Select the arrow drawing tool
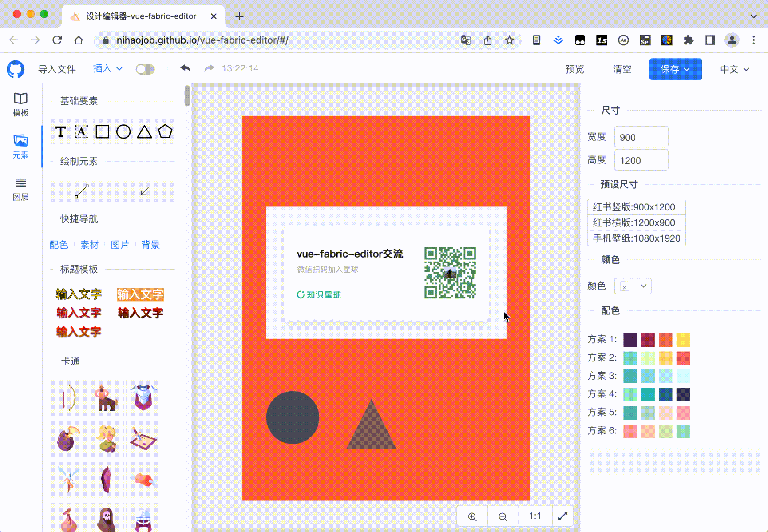The width and height of the screenshot is (768, 532). (x=144, y=191)
